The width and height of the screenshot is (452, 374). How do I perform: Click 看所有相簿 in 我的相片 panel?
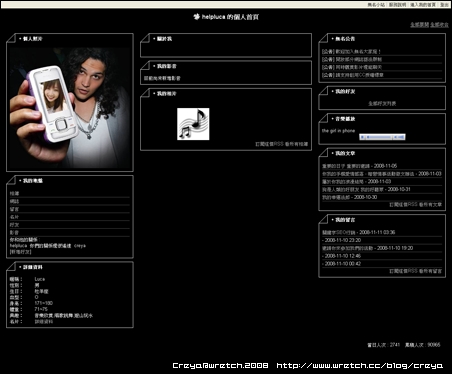[x=297, y=144]
